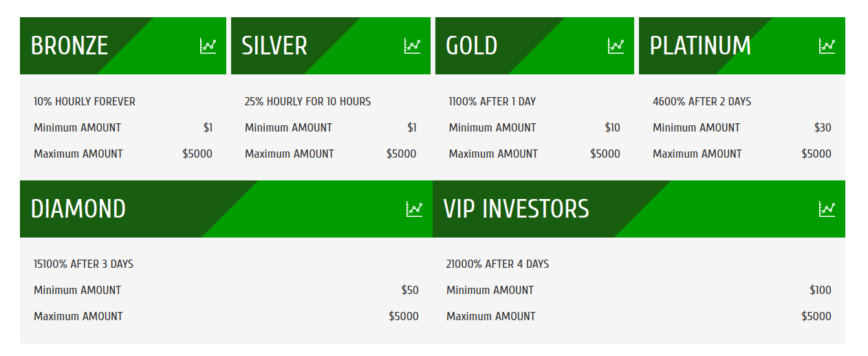Click the $100 minimum amount for VIP Investors
868x356 pixels.
click(820, 291)
